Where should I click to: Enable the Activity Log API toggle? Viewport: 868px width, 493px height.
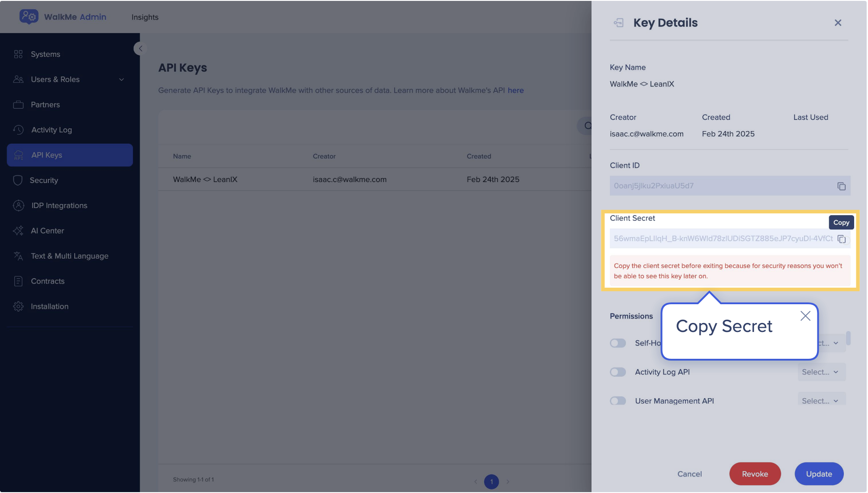pos(618,372)
